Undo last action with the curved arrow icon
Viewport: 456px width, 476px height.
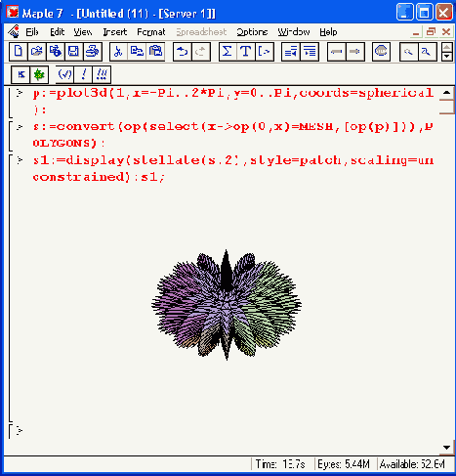click(x=183, y=52)
